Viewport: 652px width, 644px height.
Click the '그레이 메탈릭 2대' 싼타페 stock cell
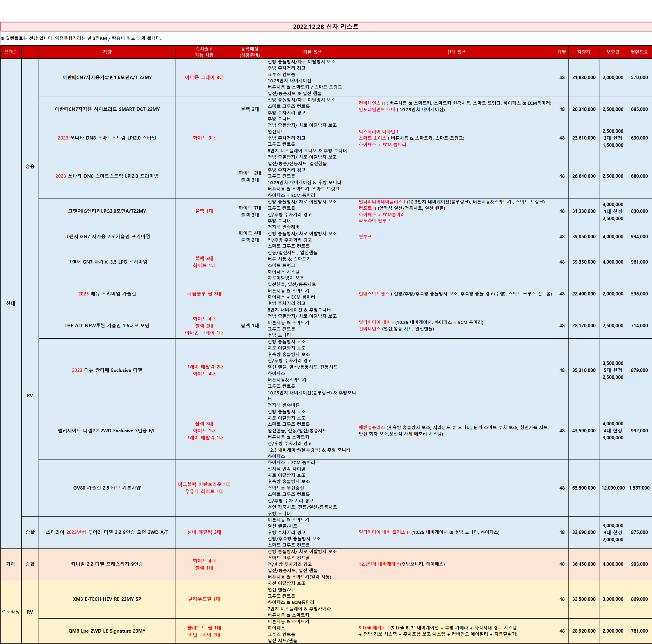click(x=204, y=370)
